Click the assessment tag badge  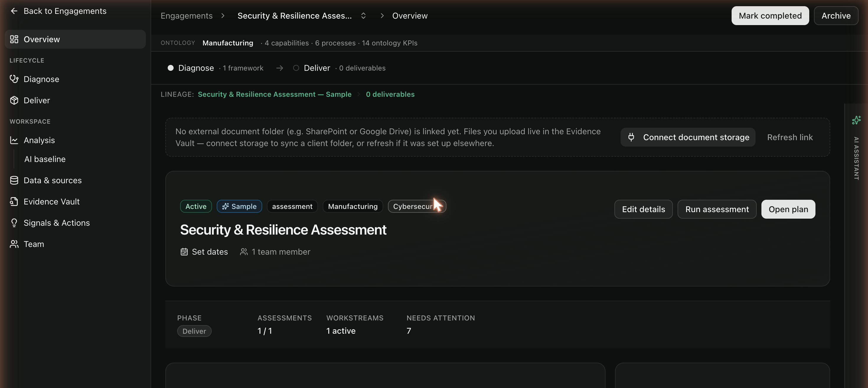pyautogui.click(x=292, y=206)
